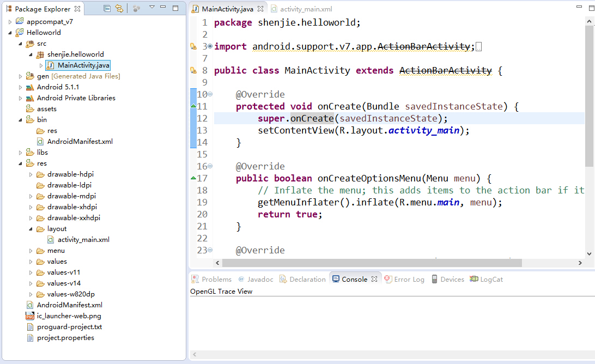Image resolution: width=595 pixels, height=364 pixels.
Task: Expand folded imports on line 3
Action: (x=210, y=46)
